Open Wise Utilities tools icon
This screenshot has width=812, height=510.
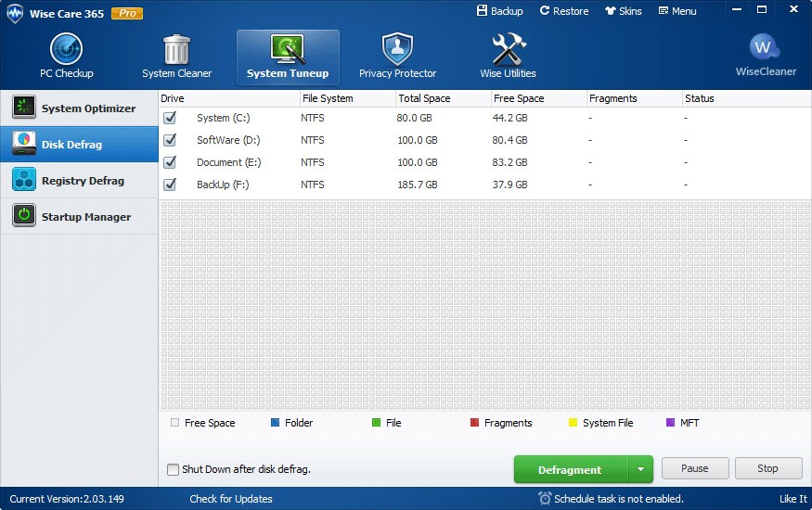point(508,48)
